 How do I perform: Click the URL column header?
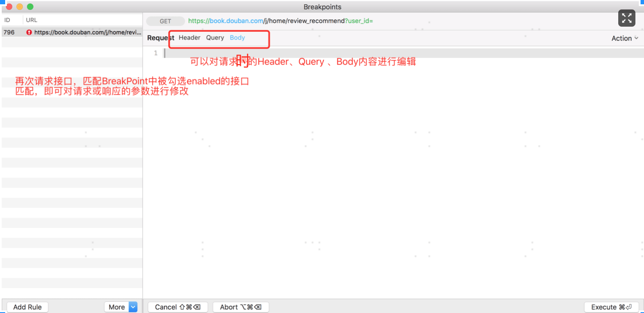pos(32,20)
